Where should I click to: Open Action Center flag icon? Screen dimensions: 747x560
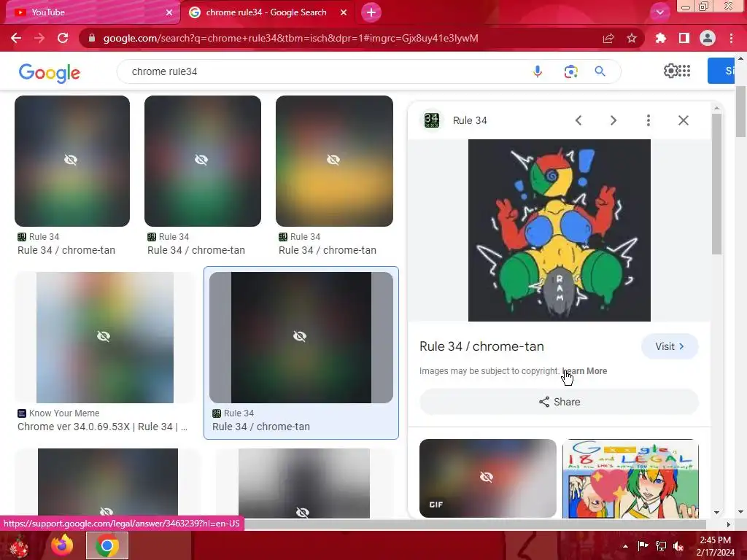643,546
